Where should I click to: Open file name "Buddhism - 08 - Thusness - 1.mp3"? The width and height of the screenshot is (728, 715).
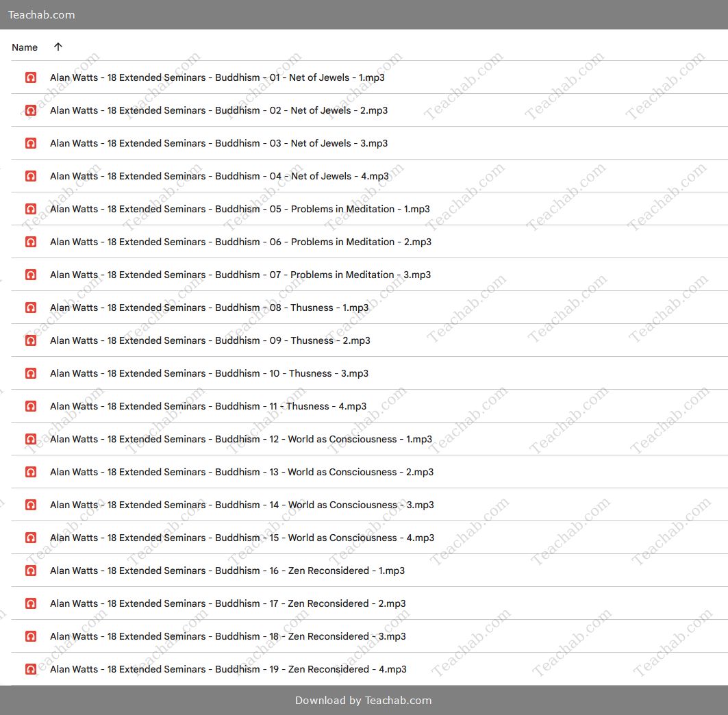click(210, 308)
